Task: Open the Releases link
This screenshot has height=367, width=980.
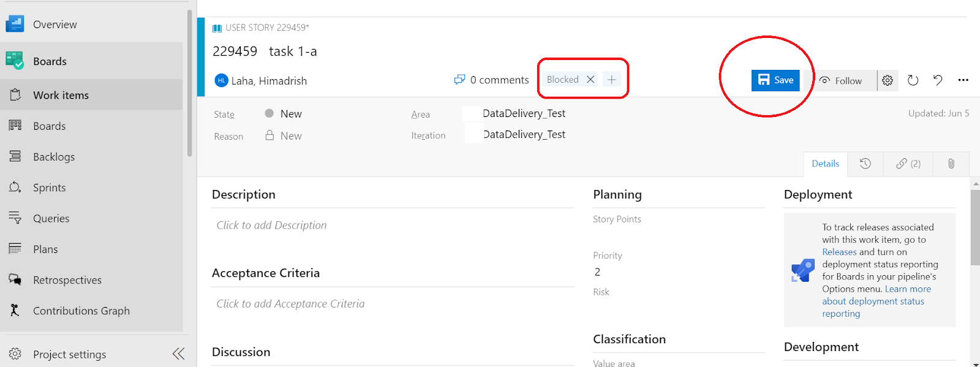Action: [839, 252]
